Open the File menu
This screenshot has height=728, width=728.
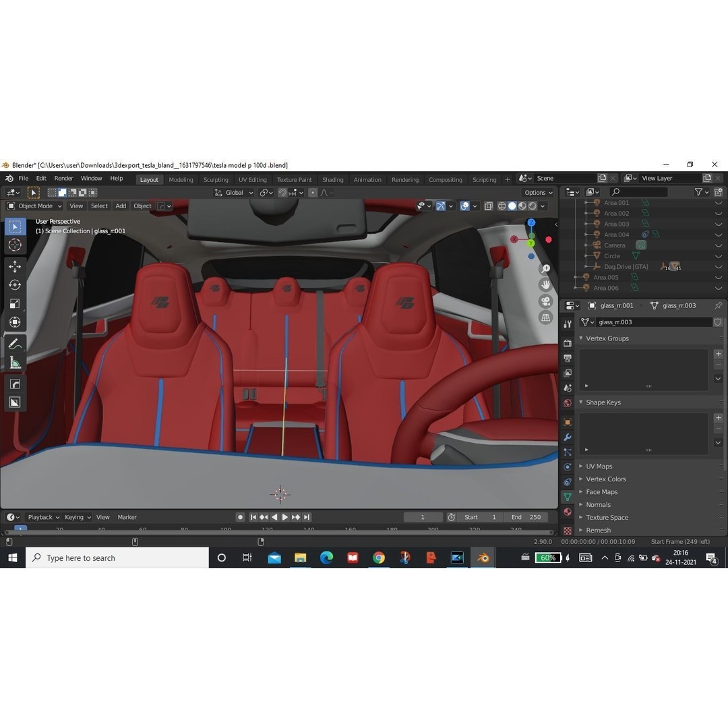23,178
